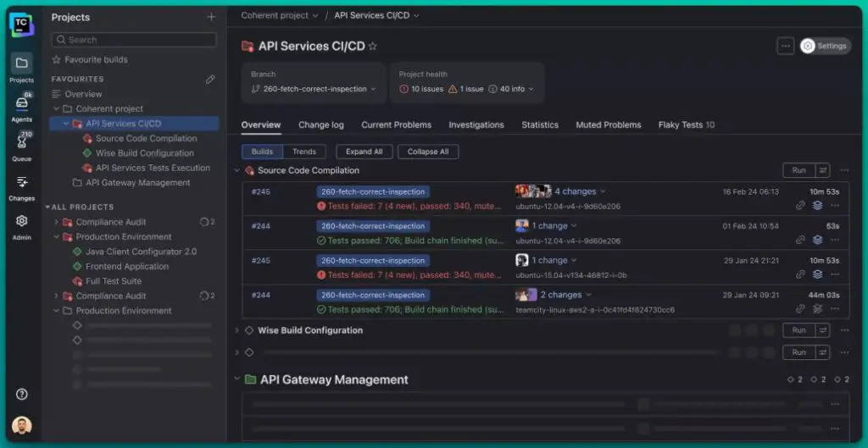This screenshot has height=448, width=868.
Task: Star API Services CI/CD as favourite
Action: pyautogui.click(x=373, y=47)
